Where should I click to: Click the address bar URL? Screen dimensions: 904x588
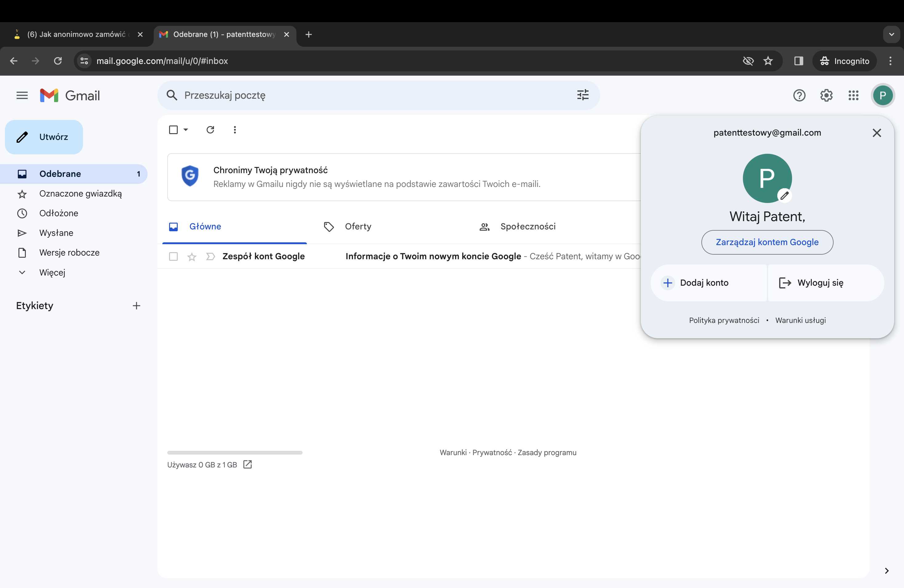click(162, 61)
